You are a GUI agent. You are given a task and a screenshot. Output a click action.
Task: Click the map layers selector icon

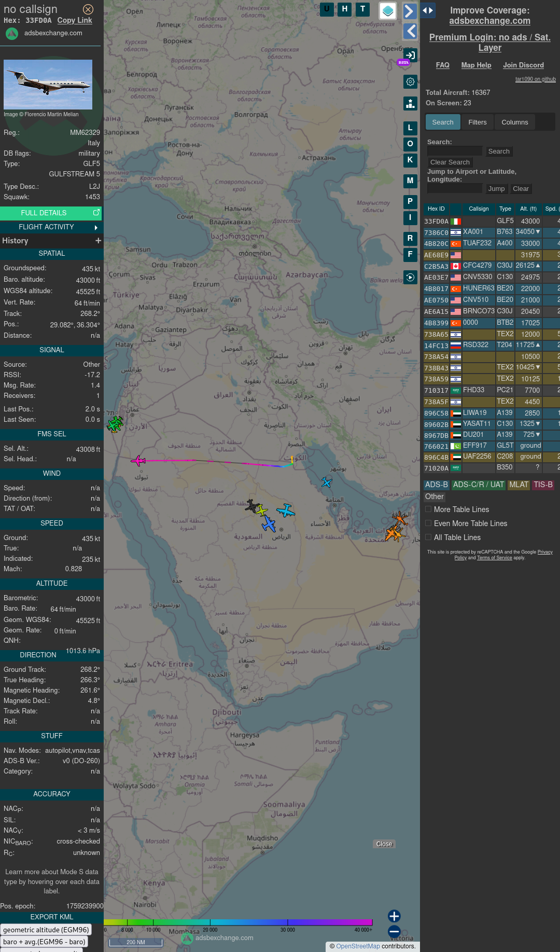(x=387, y=11)
